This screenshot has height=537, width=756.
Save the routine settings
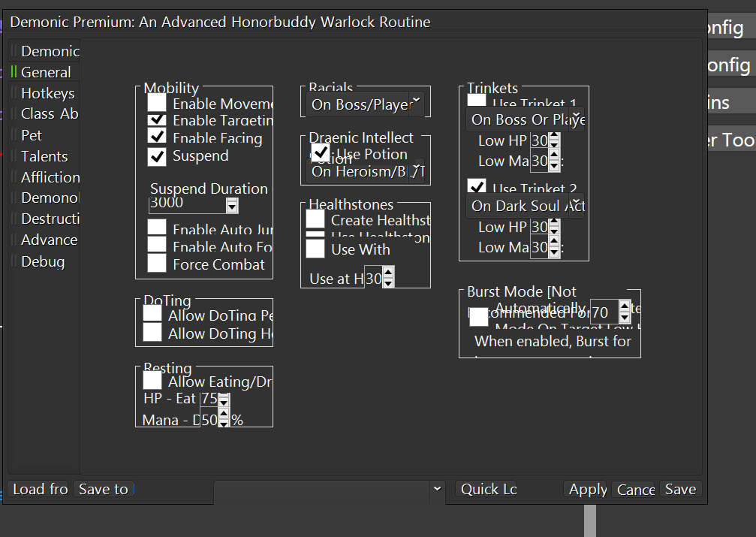pos(680,489)
